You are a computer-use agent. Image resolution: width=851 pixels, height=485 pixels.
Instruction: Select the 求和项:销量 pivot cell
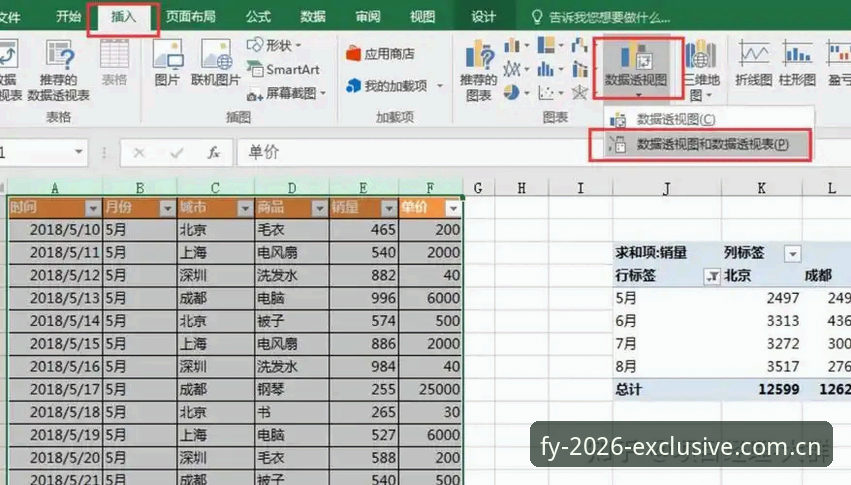click(667, 253)
